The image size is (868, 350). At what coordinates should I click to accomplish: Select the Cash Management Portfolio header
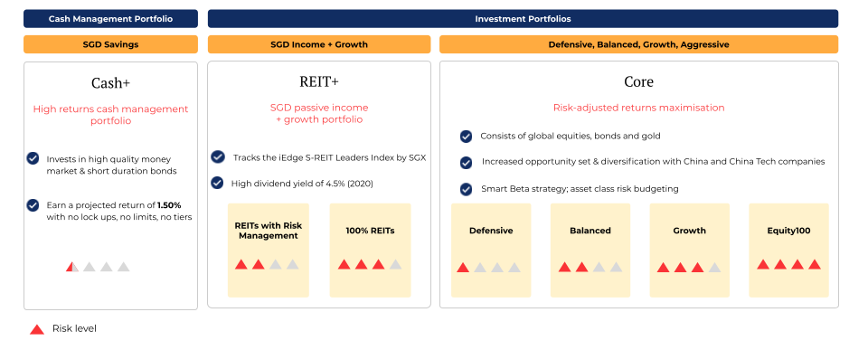[x=110, y=19]
